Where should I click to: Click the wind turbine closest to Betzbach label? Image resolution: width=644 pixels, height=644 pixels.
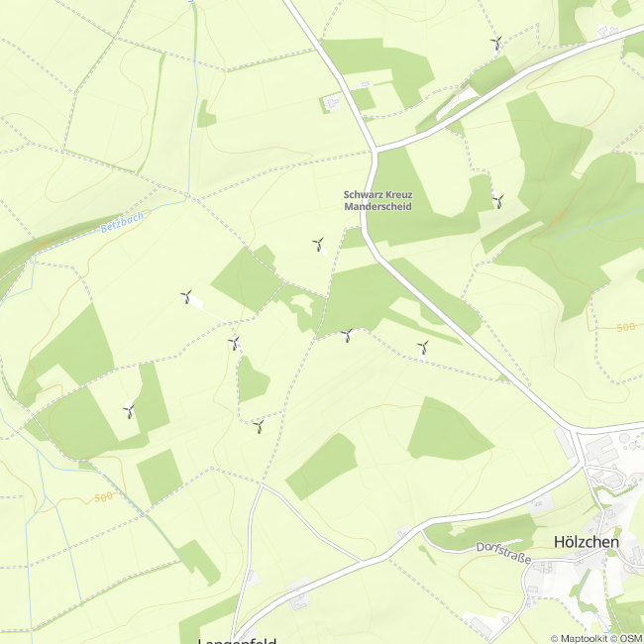click(186, 296)
